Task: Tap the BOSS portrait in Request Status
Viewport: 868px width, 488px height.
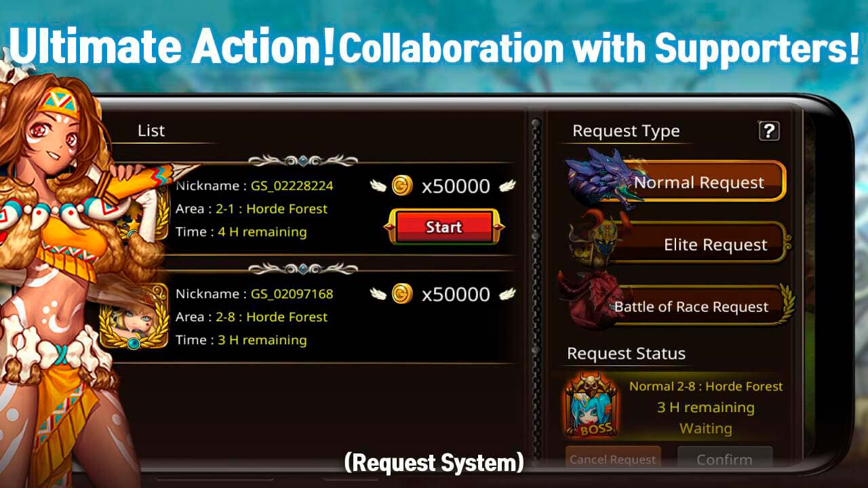Action: point(591,406)
